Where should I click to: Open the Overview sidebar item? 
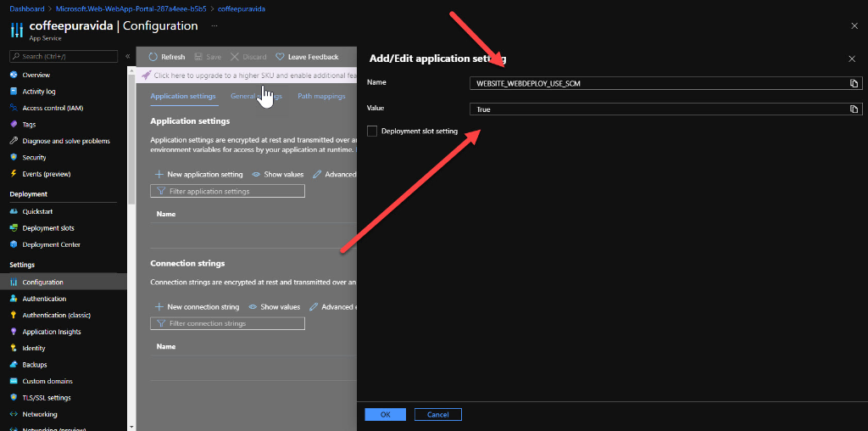point(36,75)
